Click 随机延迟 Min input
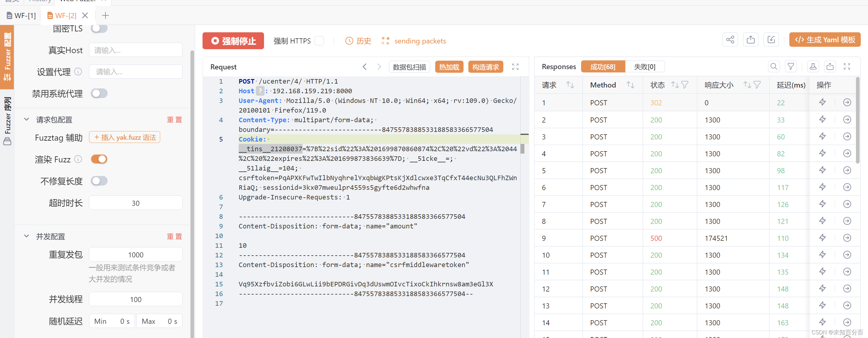The height and width of the screenshot is (338, 868). click(x=112, y=321)
